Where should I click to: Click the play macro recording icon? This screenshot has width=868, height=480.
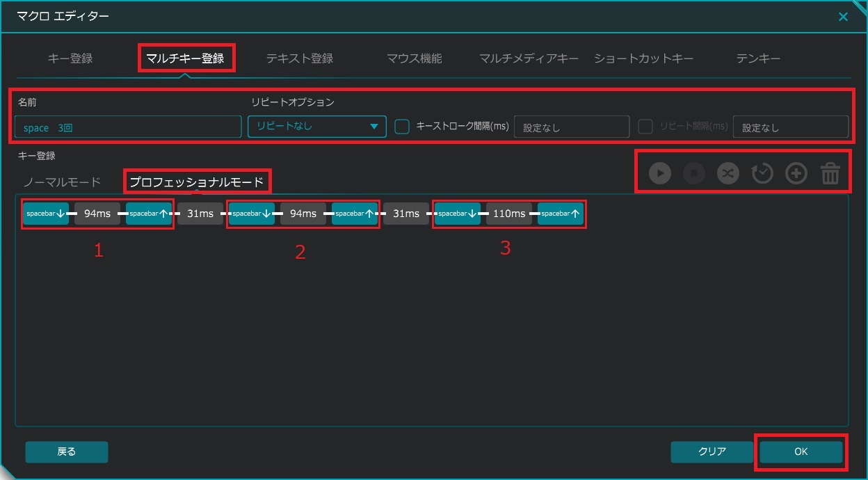[x=660, y=173]
